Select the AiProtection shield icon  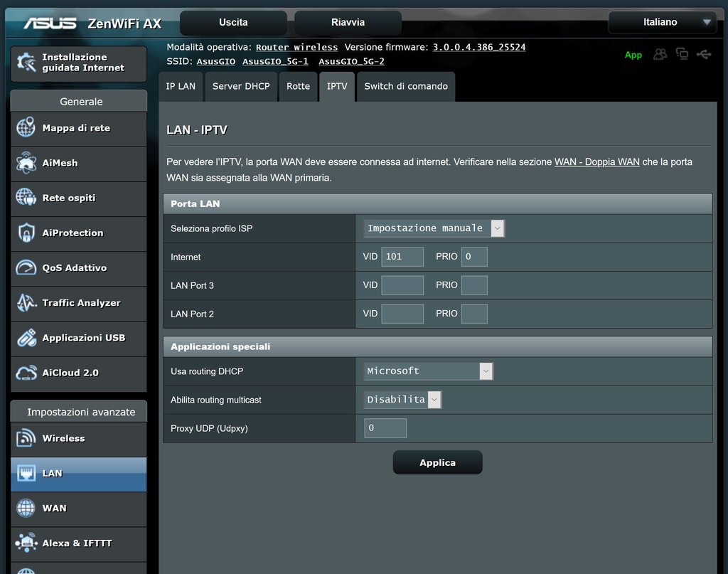26,233
